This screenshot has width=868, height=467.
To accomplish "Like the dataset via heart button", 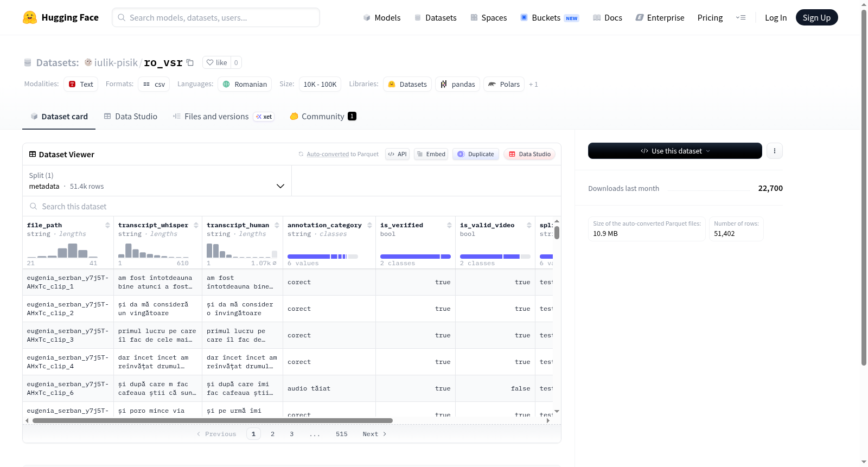I will (216, 62).
